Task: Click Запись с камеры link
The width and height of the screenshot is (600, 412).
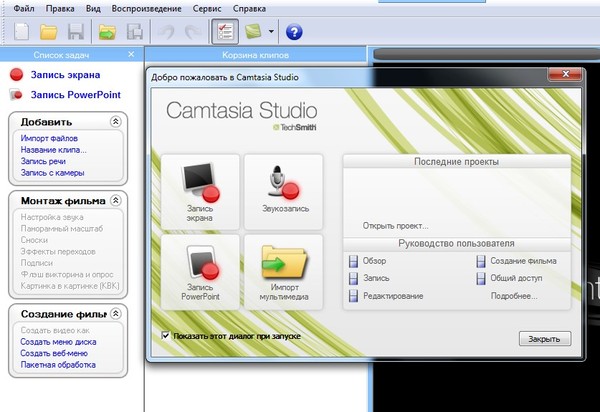Action: tap(52, 173)
